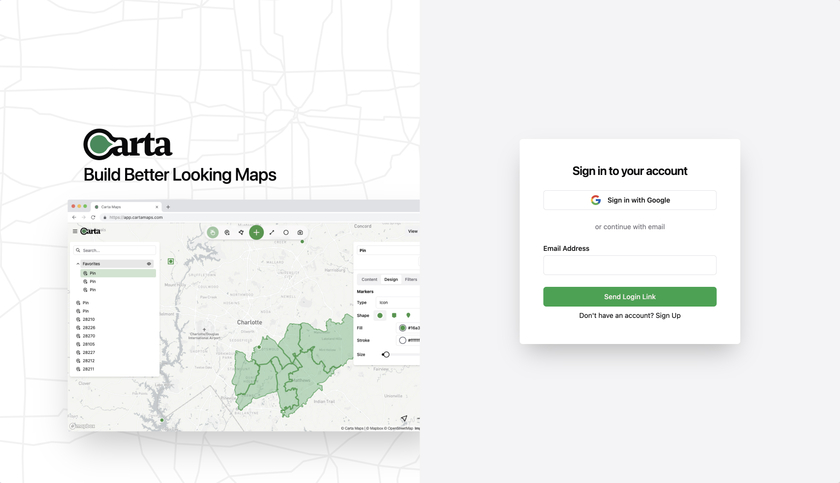The width and height of the screenshot is (840, 483).
Task: Choose the teardrop pin marker shape
Action: pyautogui.click(x=408, y=315)
